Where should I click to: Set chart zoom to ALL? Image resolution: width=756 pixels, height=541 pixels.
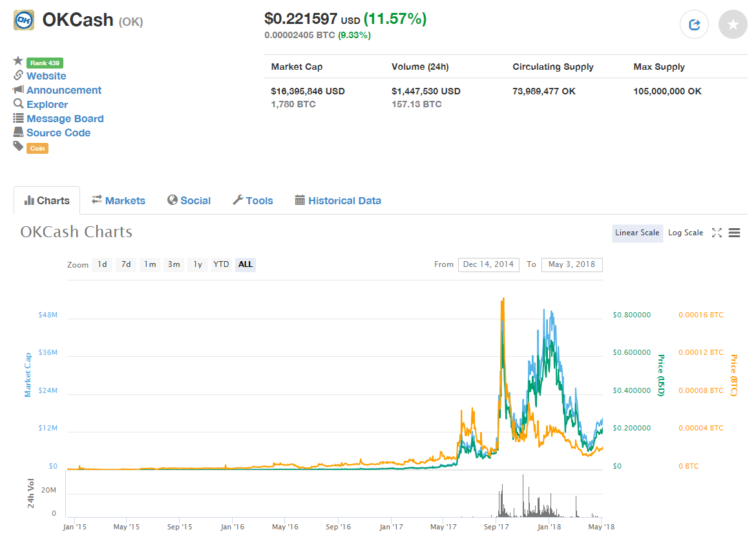(246, 264)
